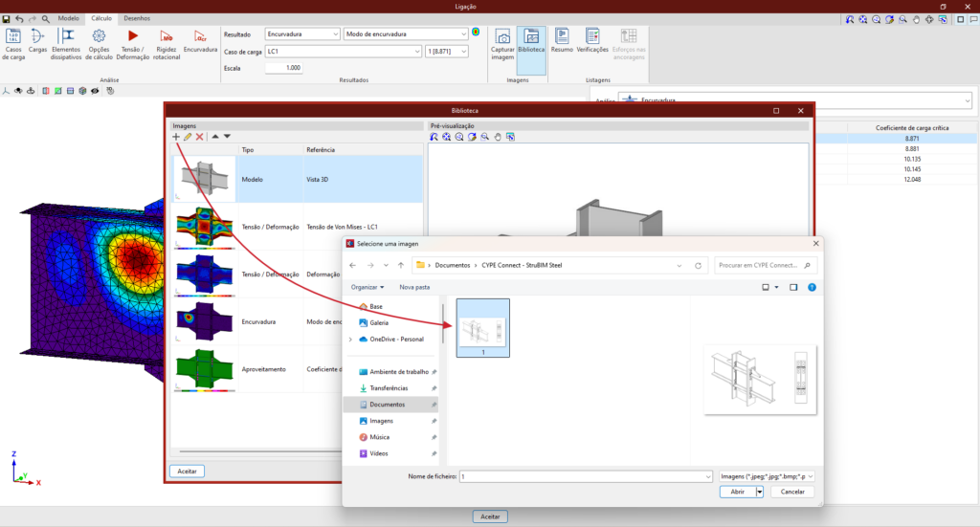Select the Modelo Vista 3D row

(298, 179)
